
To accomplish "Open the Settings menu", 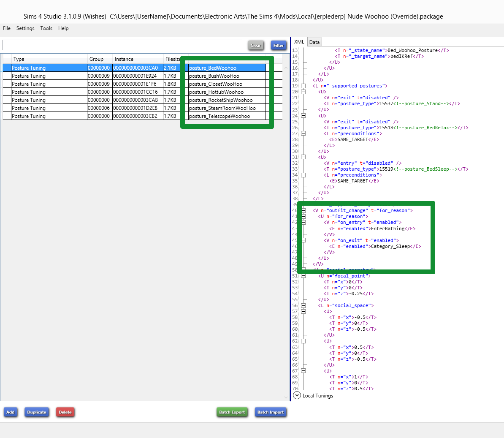I will (x=25, y=28).
